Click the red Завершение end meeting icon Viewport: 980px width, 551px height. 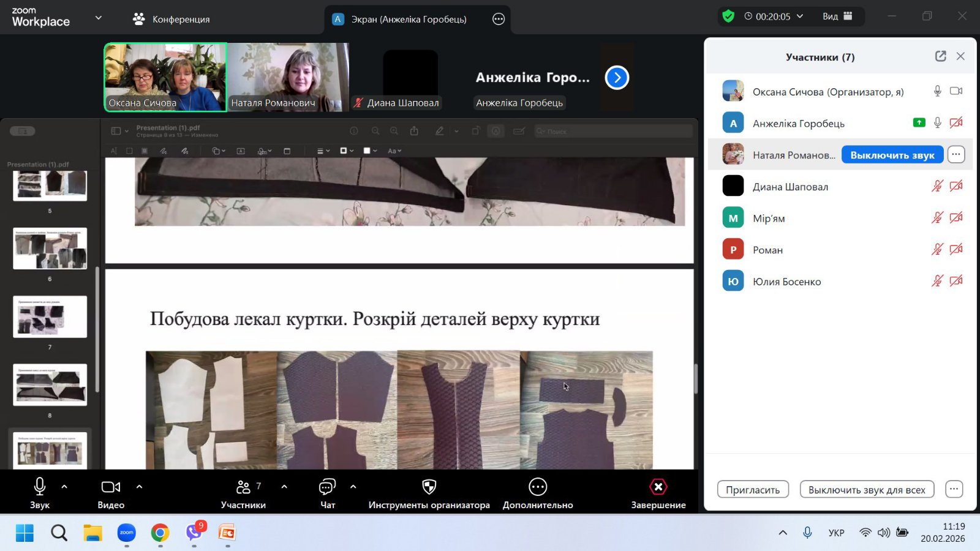click(x=658, y=487)
